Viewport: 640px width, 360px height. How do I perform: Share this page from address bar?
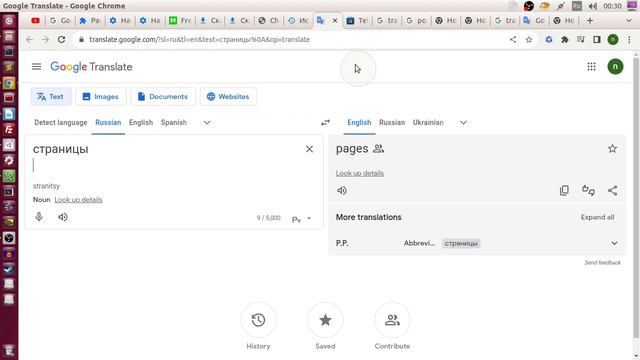click(513, 40)
